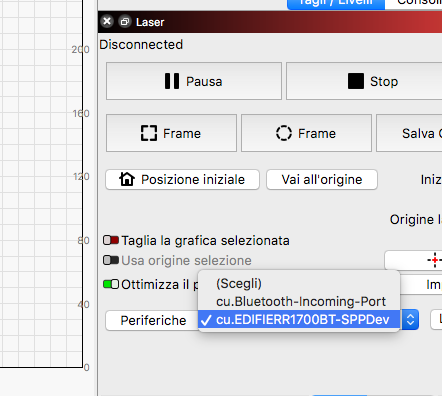Select cu.EDIFIERR1700BT-SPPDev port entry

pos(299,320)
